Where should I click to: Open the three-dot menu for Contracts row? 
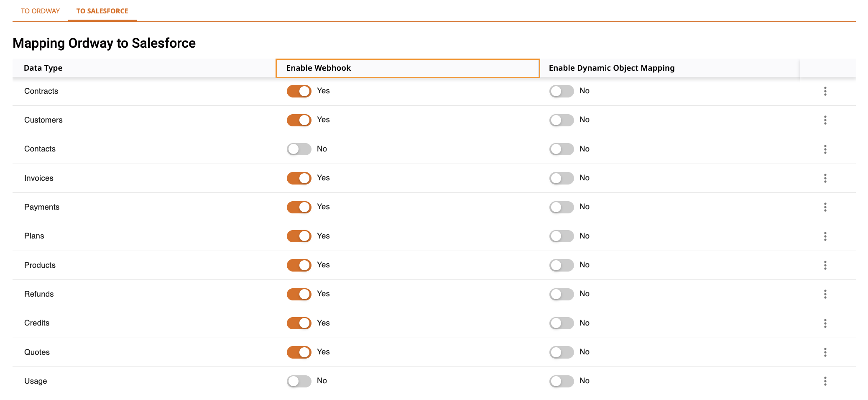pyautogui.click(x=825, y=91)
